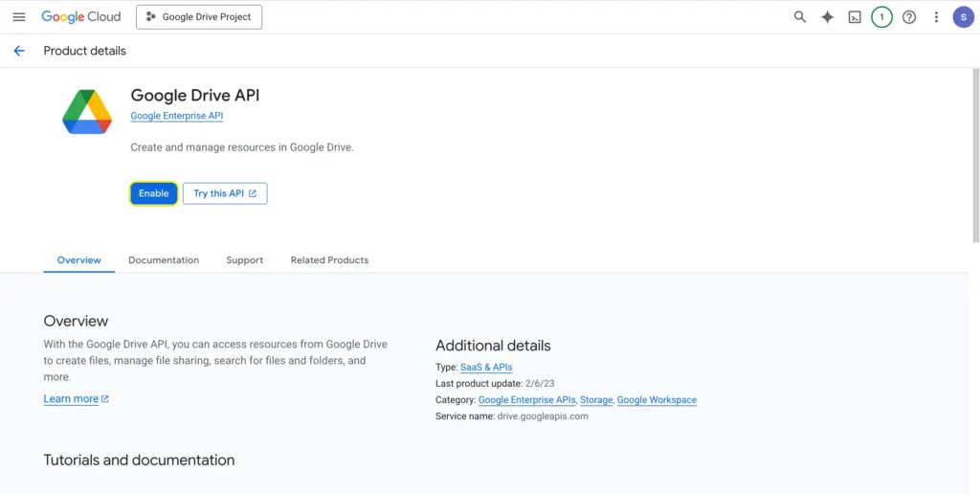Open the Google Enterprise APIs category link

527,399
